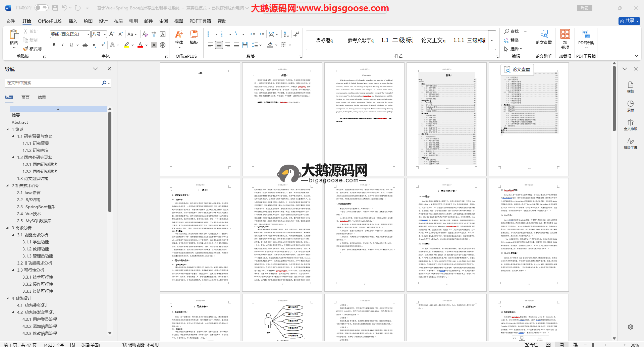Open the 插入 ribbon tab
The height and width of the screenshot is (347, 644).
click(73, 21)
